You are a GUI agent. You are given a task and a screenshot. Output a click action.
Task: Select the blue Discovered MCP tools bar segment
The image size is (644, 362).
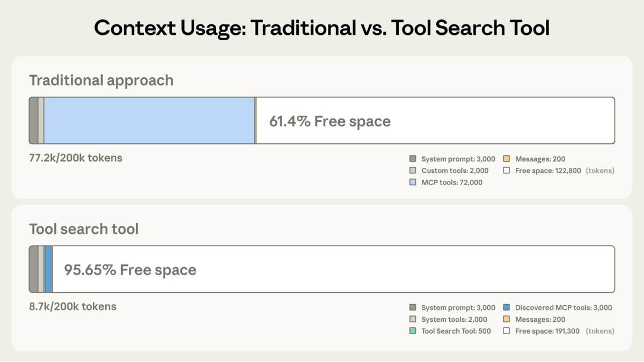coord(48,269)
